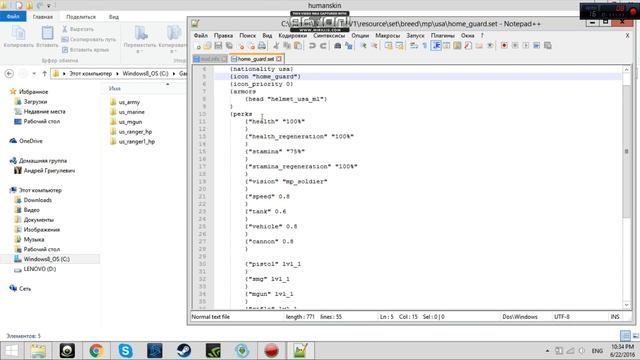Click Save icon in Notepad++ toolbar
640x360 pixels.
pyautogui.click(x=218, y=46)
